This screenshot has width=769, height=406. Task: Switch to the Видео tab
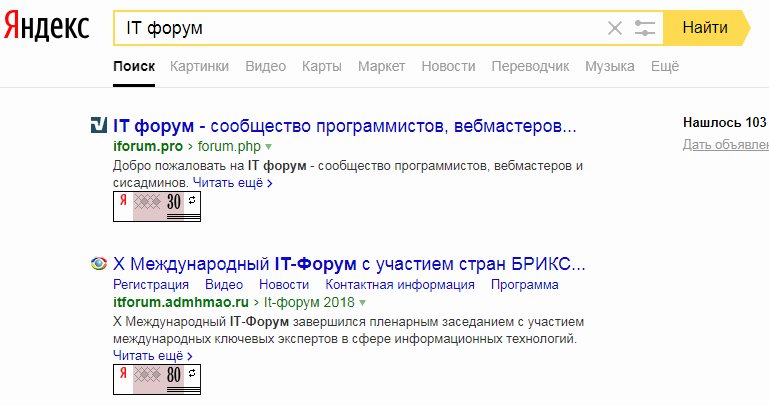265,66
